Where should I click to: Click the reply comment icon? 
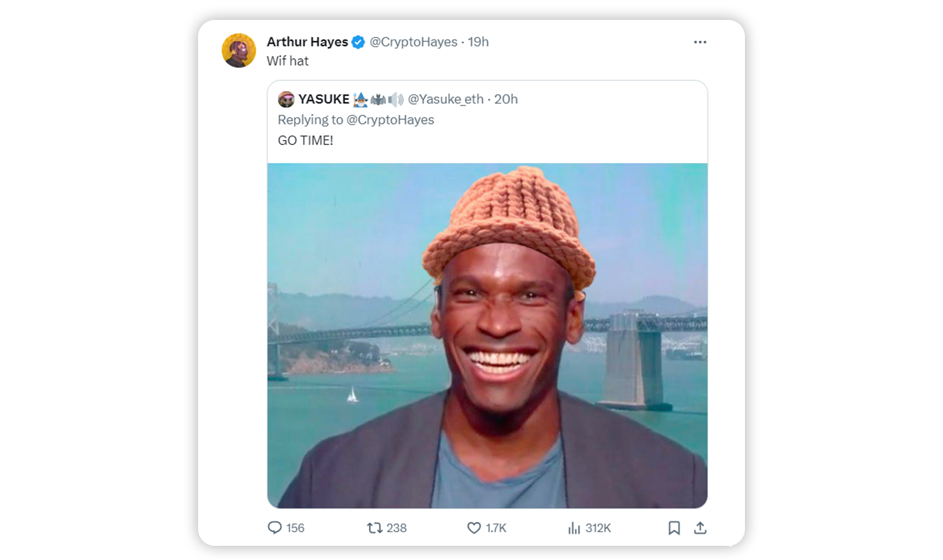275,528
